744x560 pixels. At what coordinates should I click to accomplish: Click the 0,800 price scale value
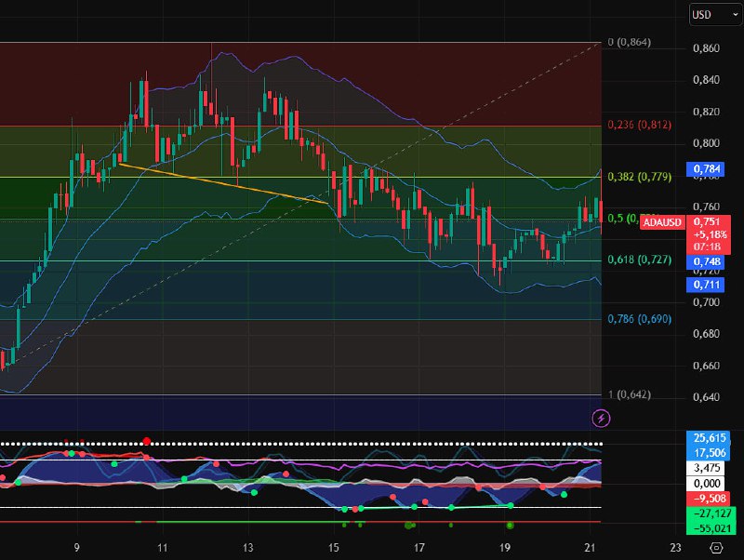(x=706, y=143)
